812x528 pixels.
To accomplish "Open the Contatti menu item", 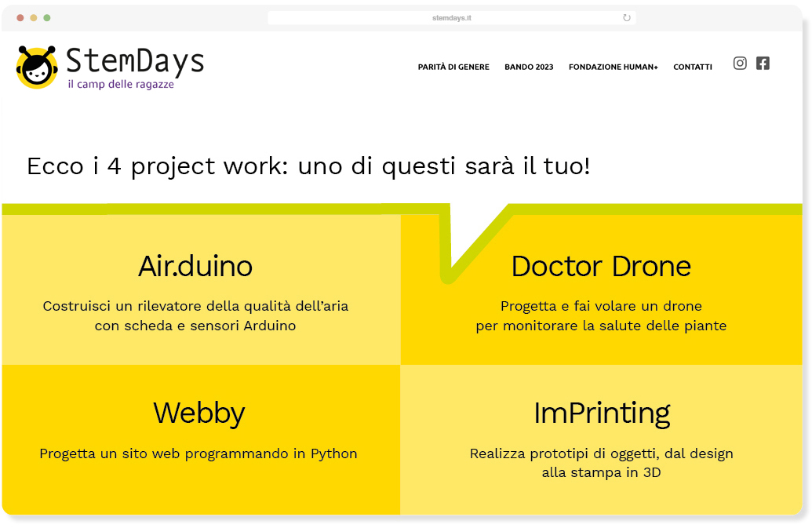I will [693, 67].
